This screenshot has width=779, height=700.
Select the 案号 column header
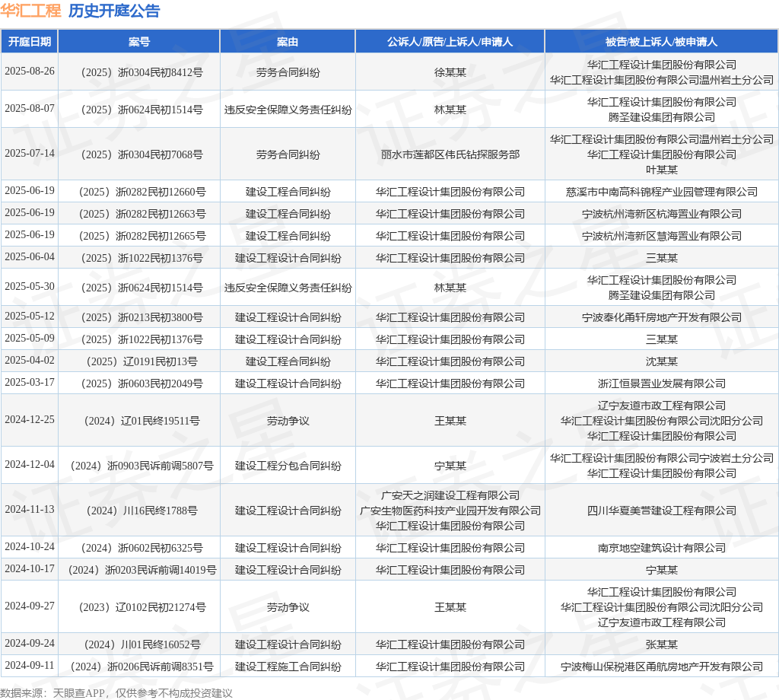[x=139, y=42]
